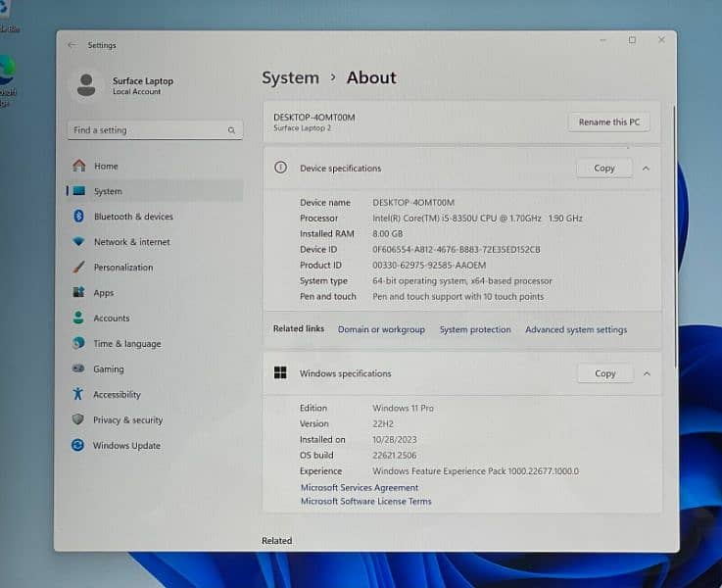Open Personalization brush icon
The width and height of the screenshot is (722, 588).
tap(78, 268)
